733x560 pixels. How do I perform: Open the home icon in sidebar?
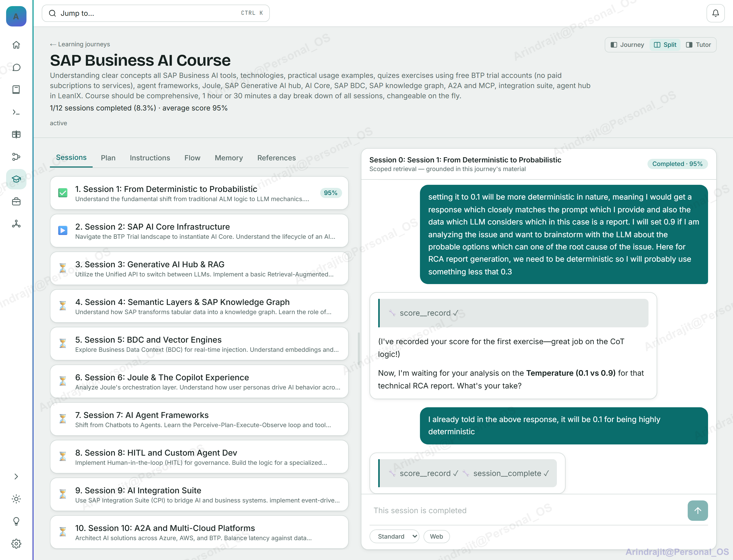16,45
